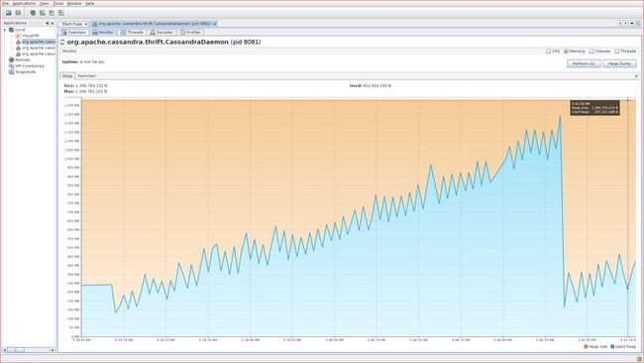Close the Applications side panel
644x363 pixels.
click(x=53, y=24)
